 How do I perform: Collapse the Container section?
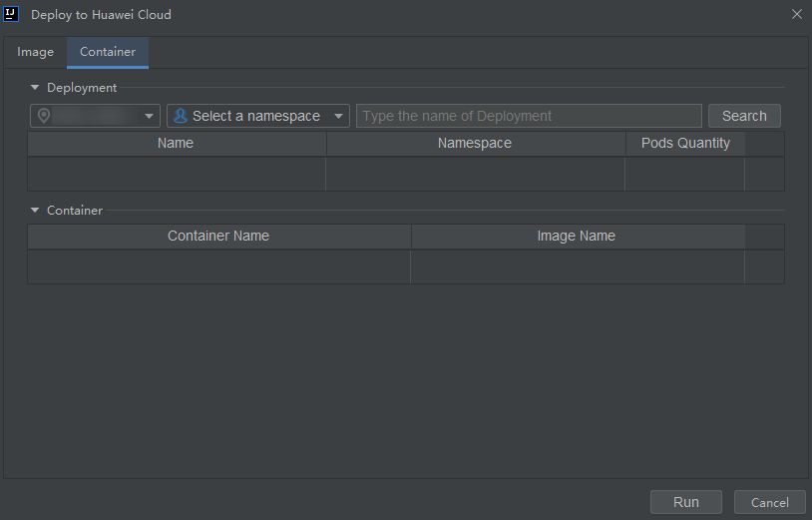35,211
